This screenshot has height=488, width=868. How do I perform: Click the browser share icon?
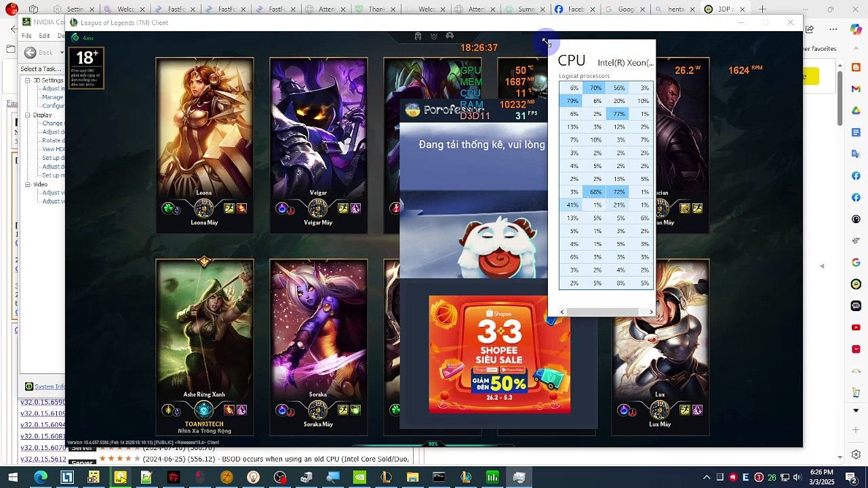coord(809,29)
